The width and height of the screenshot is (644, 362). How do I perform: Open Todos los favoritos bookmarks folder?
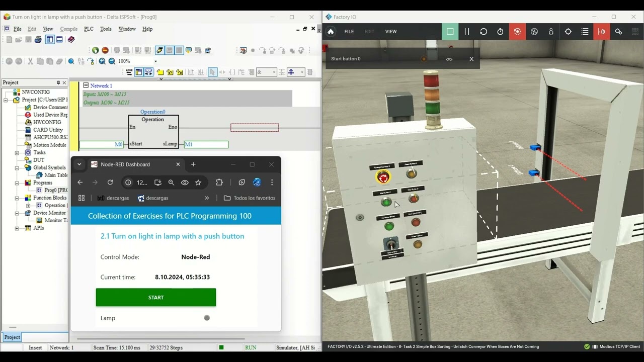tap(250, 198)
